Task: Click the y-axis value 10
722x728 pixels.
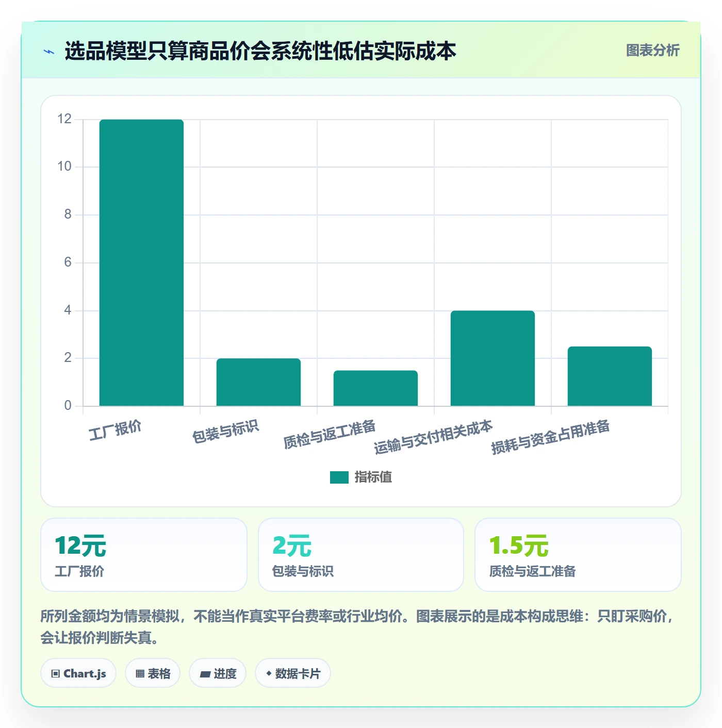Action: (x=64, y=167)
